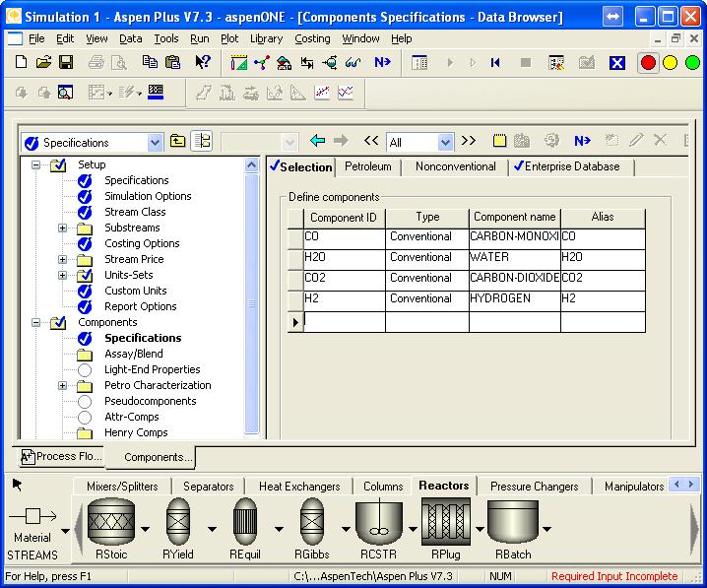Click the Paste clipboard icon
The width and height of the screenshot is (707, 588).
(x=172, y=62)
